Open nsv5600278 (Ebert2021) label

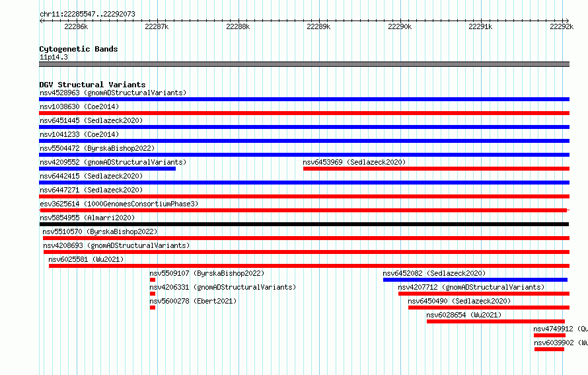(193, 301)
